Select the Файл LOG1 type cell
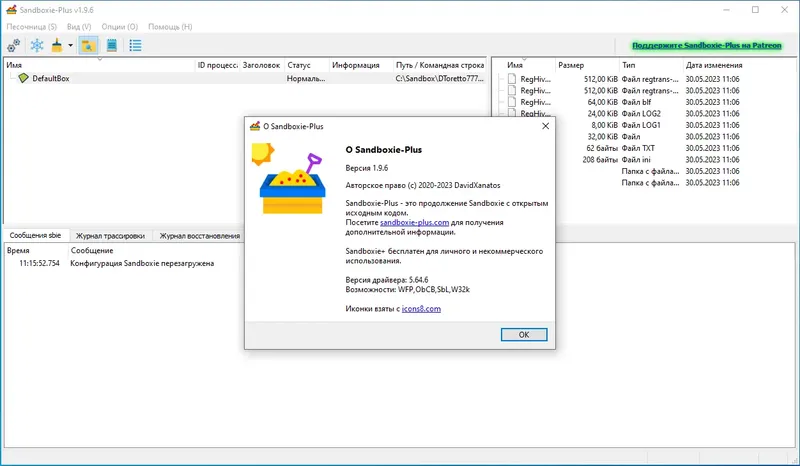The width and height of the screenshot is (800, 466). pyautogui.click(x=641, y=125)
